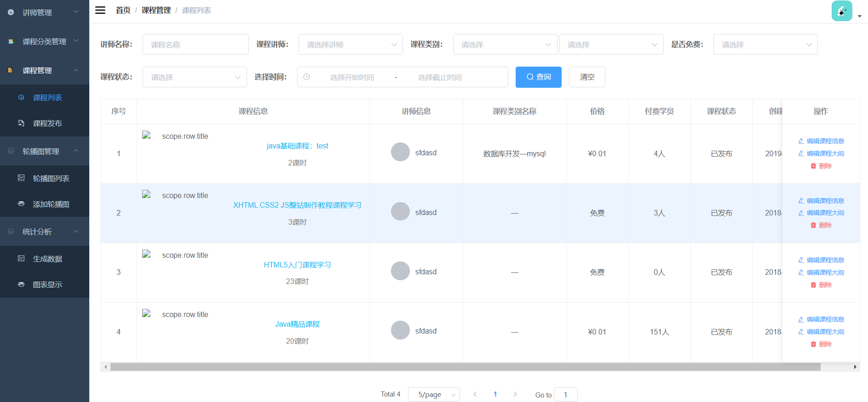Viewport: 868px width, 402px height.
Task: Click the 首页 breadcrumb
Action: 123,10
